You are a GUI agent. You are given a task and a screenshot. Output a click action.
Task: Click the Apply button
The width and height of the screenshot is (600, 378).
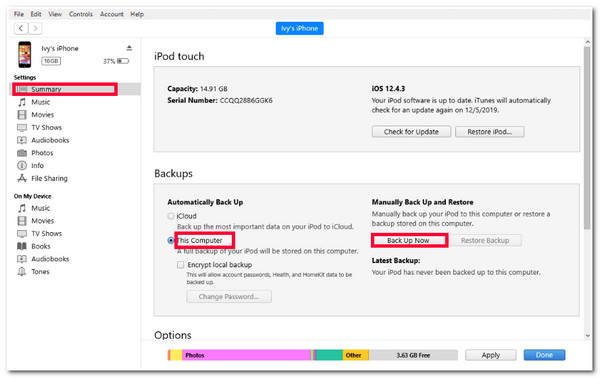click(x=491, y=355)
